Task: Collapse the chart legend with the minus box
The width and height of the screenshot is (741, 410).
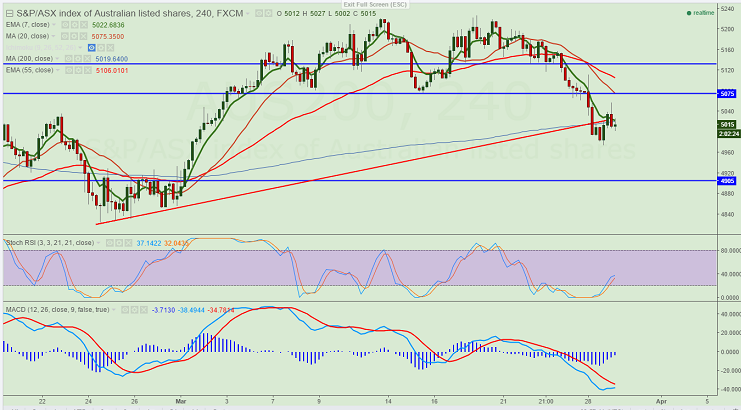Action: 9,14
